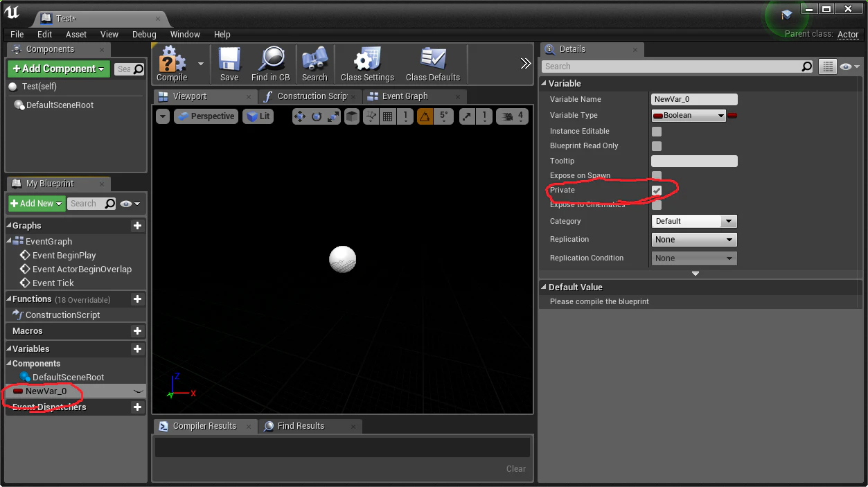868x487 pixels.
Task: Open Class Settings from toolbar
Action: coord(367,64)
